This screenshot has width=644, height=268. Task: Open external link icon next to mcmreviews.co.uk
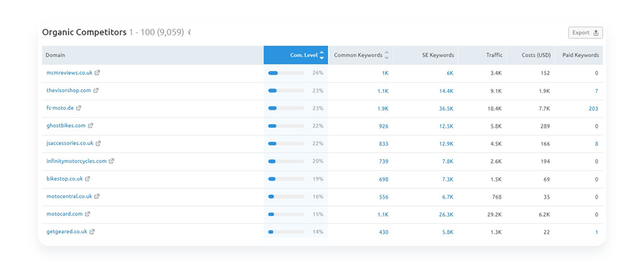coord(97,73)
